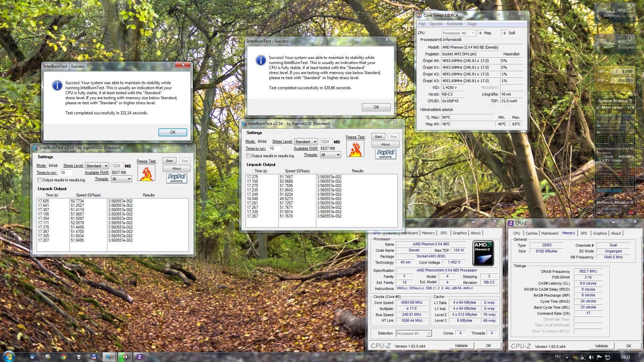Viewport: 644px width, 362px height.
Task: Click Start in right IntelBurnTest window
Action: point(378,137)
